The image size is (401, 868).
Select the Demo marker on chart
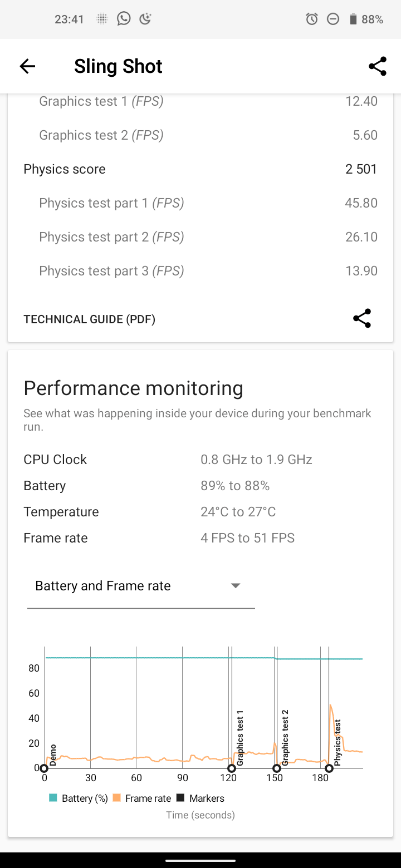point(44,768)
